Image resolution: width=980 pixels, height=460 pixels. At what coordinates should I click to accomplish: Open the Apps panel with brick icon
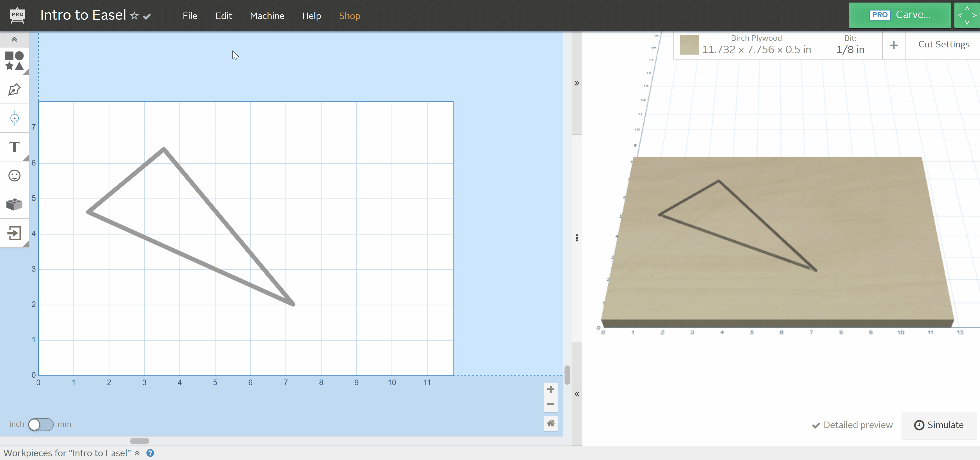pyautogui.click(x=14, y=205)
